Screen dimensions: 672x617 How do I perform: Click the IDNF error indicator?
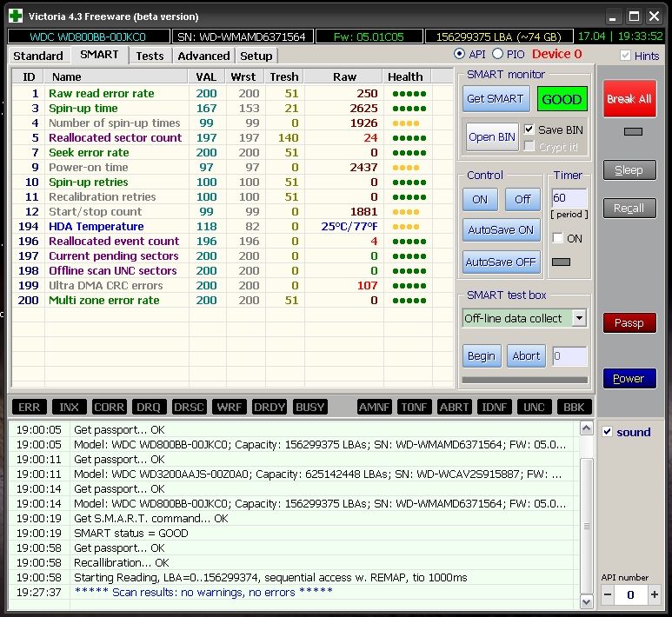[x=494, y=407]
